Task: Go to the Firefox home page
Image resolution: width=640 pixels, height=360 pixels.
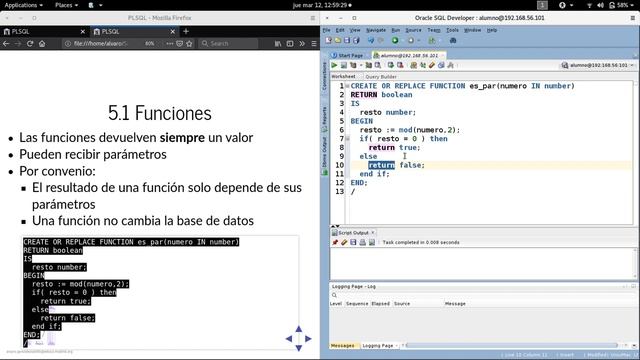Action: click(x=42, y=44)
